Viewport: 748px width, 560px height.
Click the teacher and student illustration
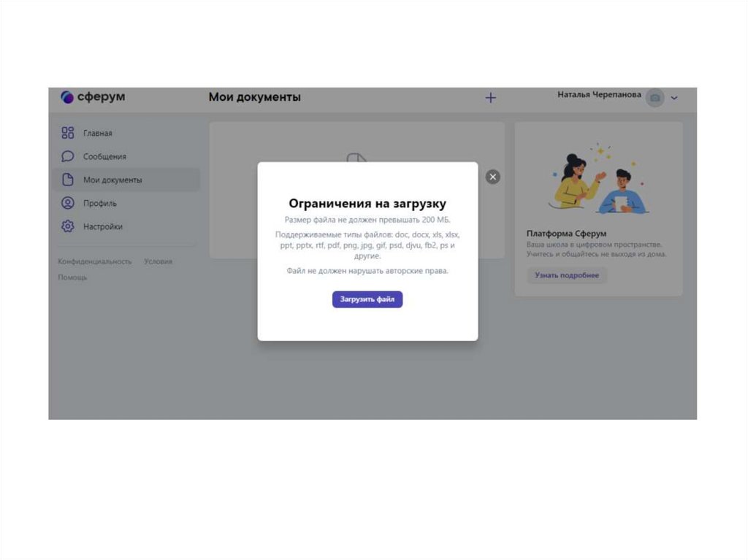point(599,178)
